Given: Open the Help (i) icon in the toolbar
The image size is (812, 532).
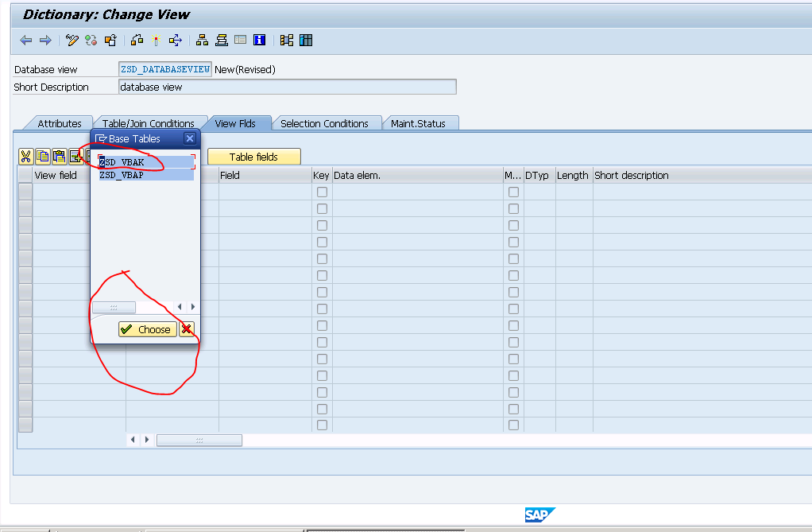Looking at the screenshot, I should click(259, 40).
